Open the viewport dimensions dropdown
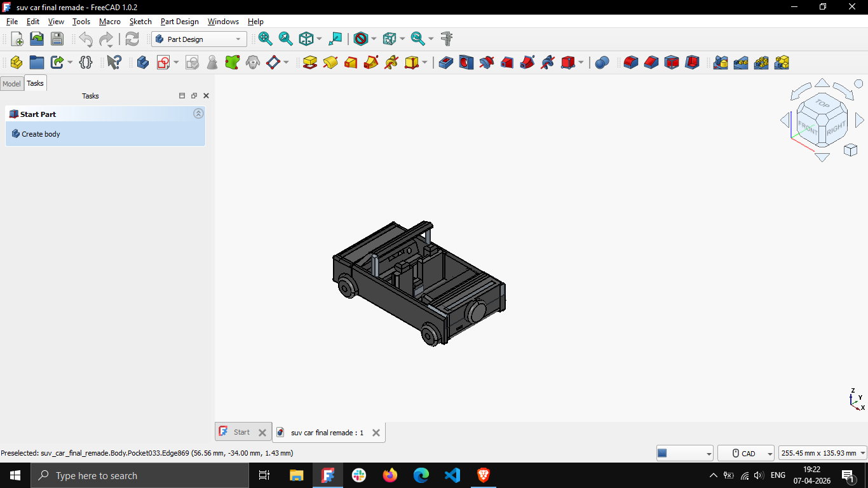Image resolution: width=868 pixels, height=488 pixels. [823, 453]
